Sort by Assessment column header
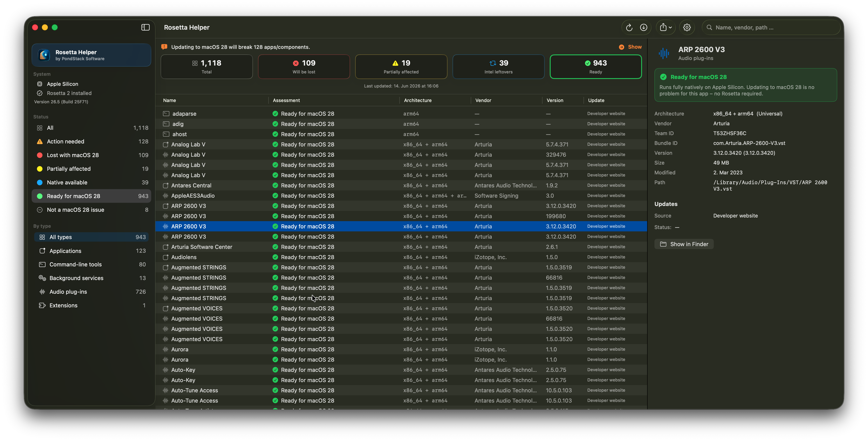Viewport: 868px width, 441px height. point(286,100)
